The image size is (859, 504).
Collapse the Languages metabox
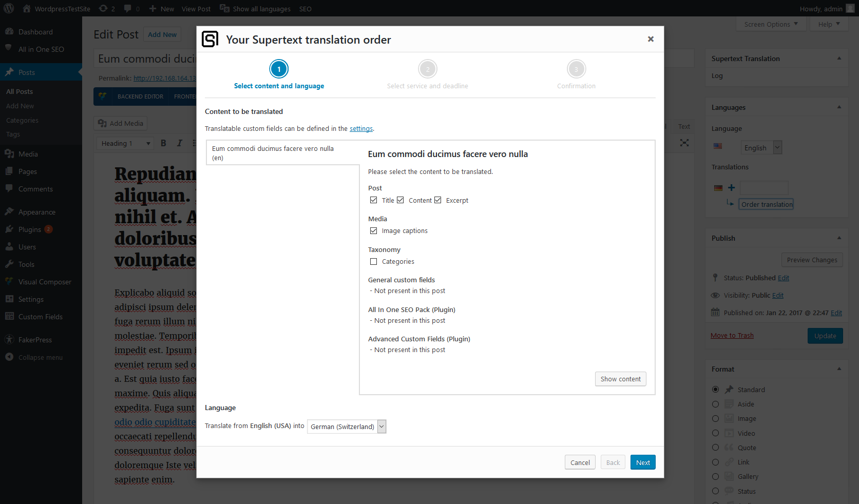click(x=839, y=107)
